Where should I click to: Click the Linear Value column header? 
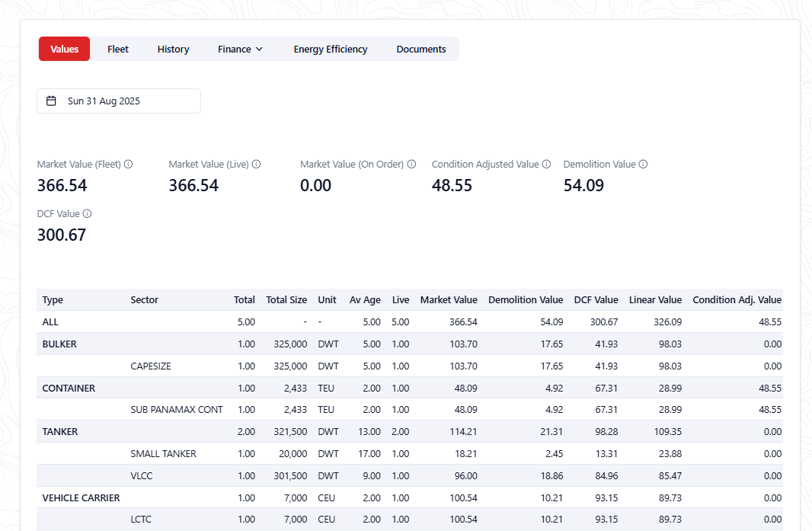tap(656, 300)
